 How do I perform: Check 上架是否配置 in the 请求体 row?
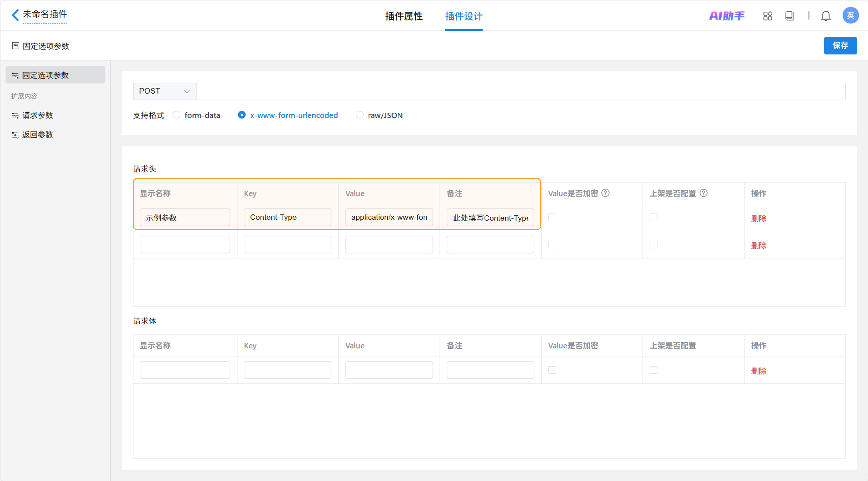[653, 370]
